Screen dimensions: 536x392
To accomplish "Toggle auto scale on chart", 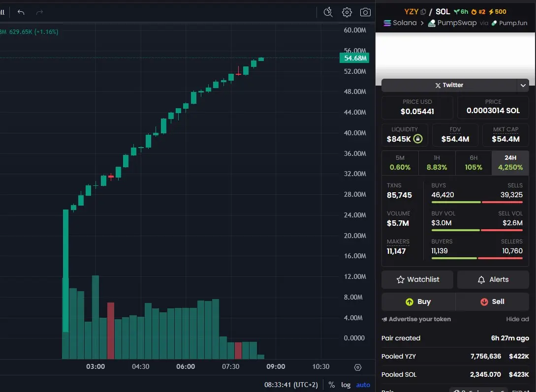I will [363, 385].
